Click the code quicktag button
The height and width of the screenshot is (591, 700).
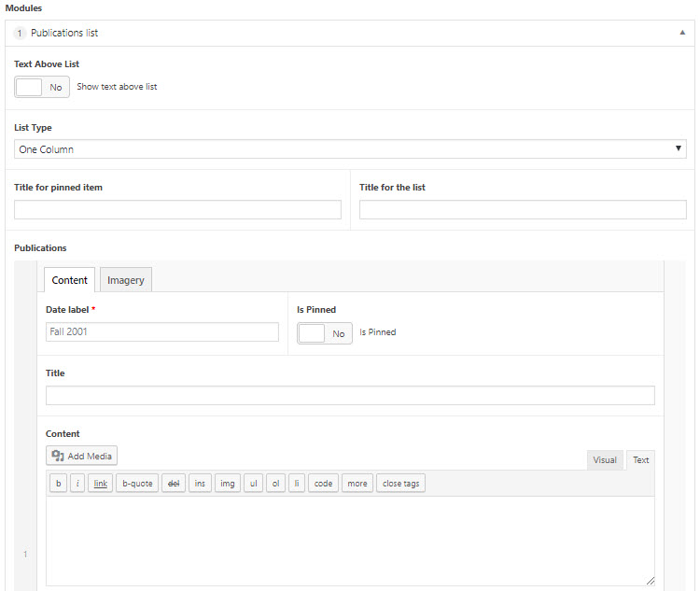click(323, 484)
